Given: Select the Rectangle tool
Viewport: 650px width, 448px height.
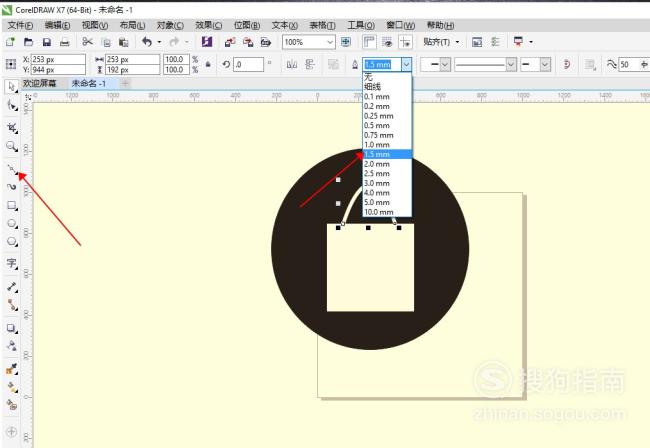Looking at the screenshot, I should coord(12,205).
